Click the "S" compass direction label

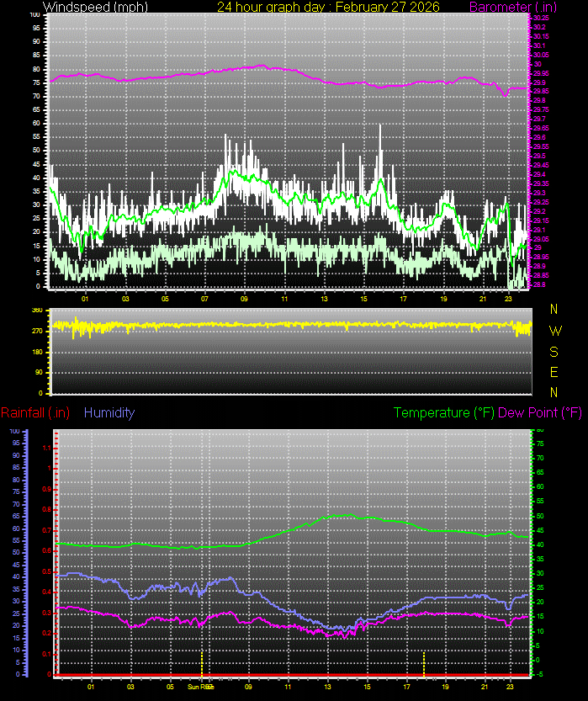click(554, 352)
